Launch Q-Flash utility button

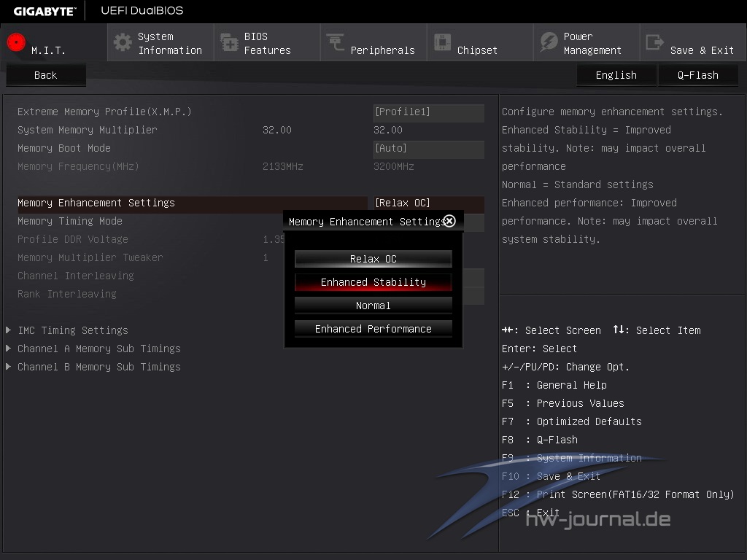(698, 75)
